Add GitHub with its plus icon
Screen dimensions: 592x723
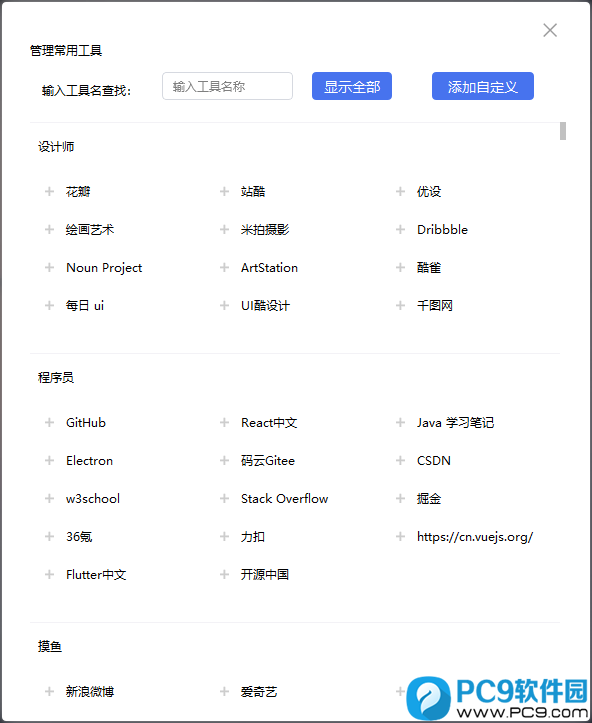point(49,422)
